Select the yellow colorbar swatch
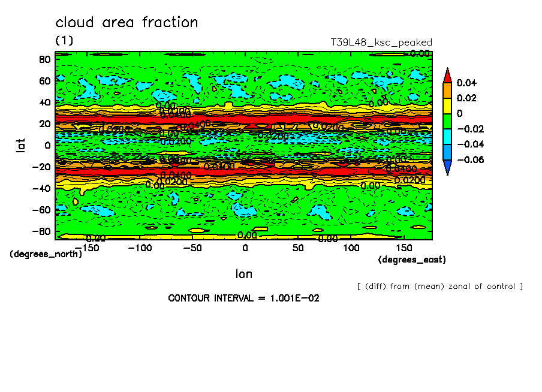This screenshot has height=392, width=542. [x=447, y=105]
